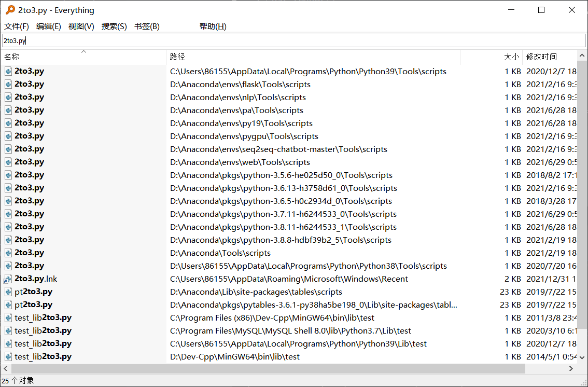
Task: Select icon of test_lib2to3.py in Program Files (x86)\Dev-Cpp
Action: pos(8,317)
